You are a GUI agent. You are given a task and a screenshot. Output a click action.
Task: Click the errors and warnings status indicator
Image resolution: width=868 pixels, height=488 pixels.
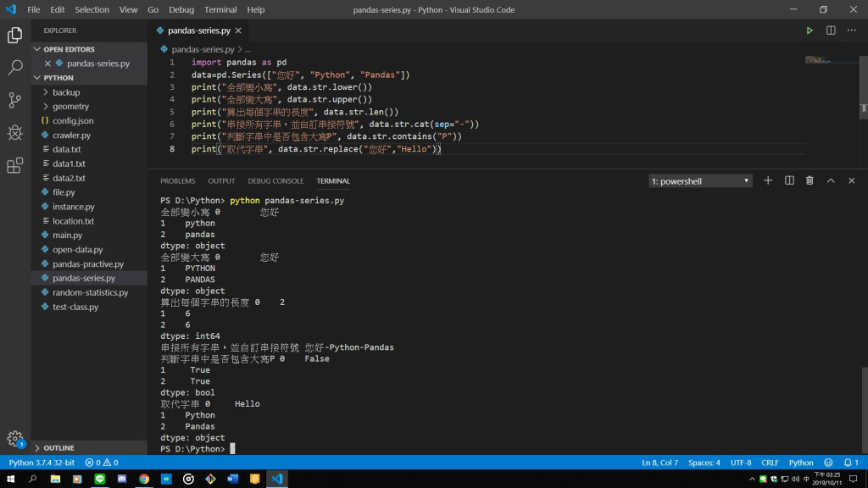click(102, 463)
